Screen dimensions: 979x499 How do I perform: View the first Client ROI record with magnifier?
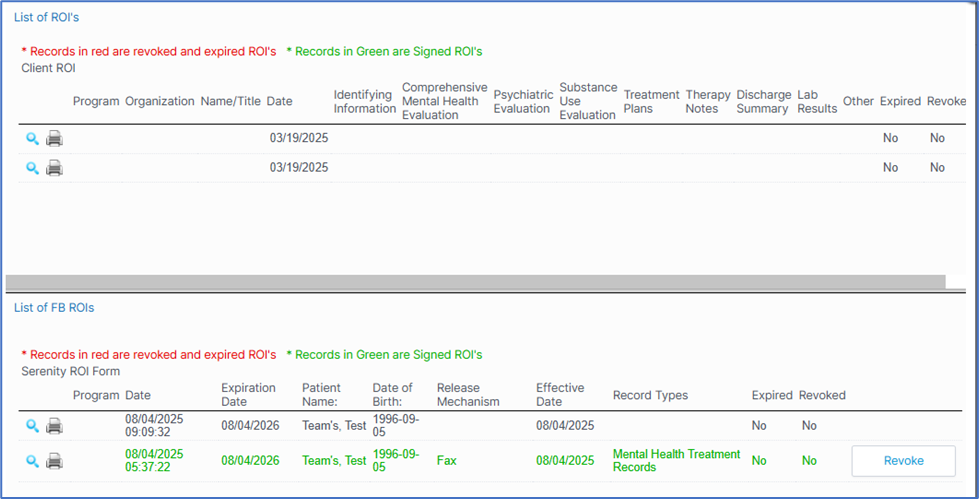tap(32, 139)
